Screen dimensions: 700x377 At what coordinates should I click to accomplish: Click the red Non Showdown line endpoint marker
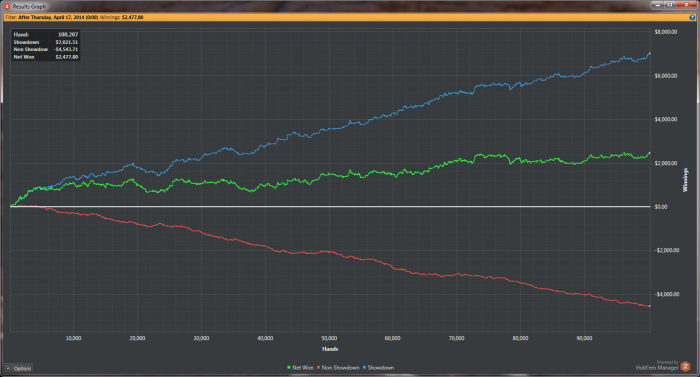click(x=650, y=306)
